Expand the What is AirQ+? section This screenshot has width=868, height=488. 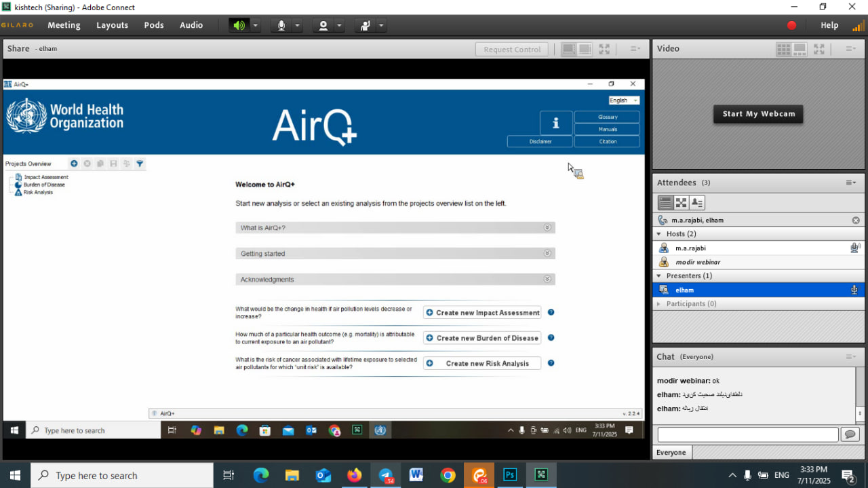pos(395,228)
